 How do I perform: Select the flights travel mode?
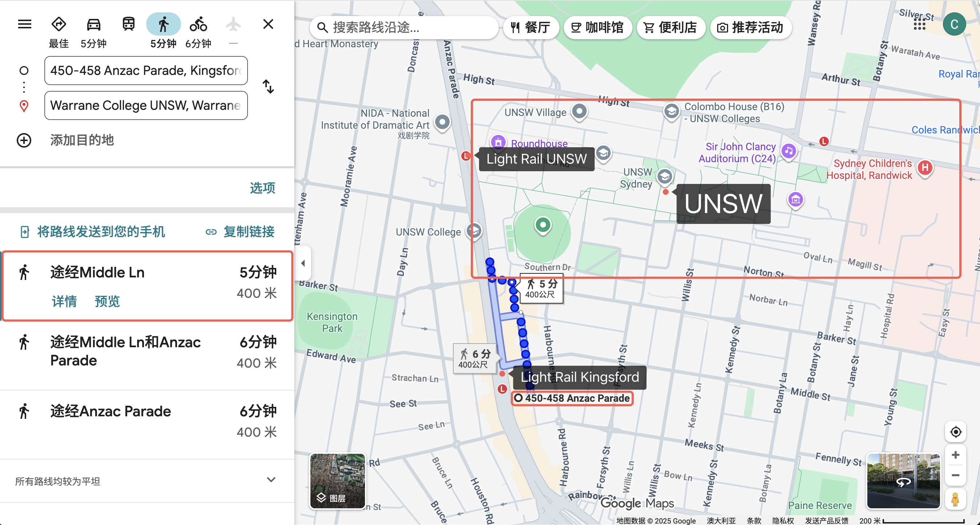(233, 24)
